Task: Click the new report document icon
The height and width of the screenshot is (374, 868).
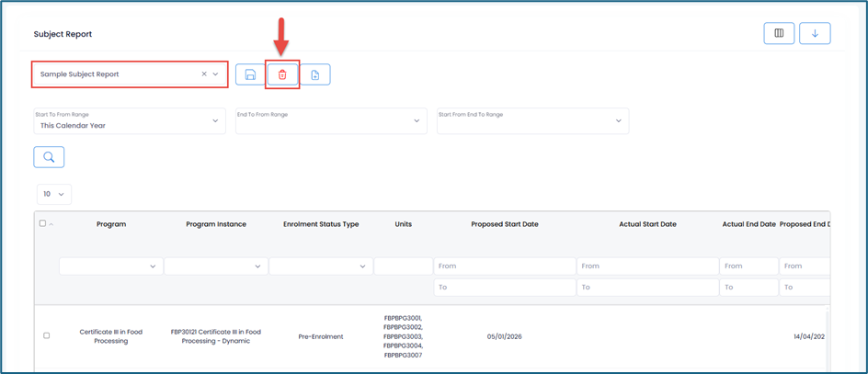Action: pyautogui.click(x=314, y=74)
